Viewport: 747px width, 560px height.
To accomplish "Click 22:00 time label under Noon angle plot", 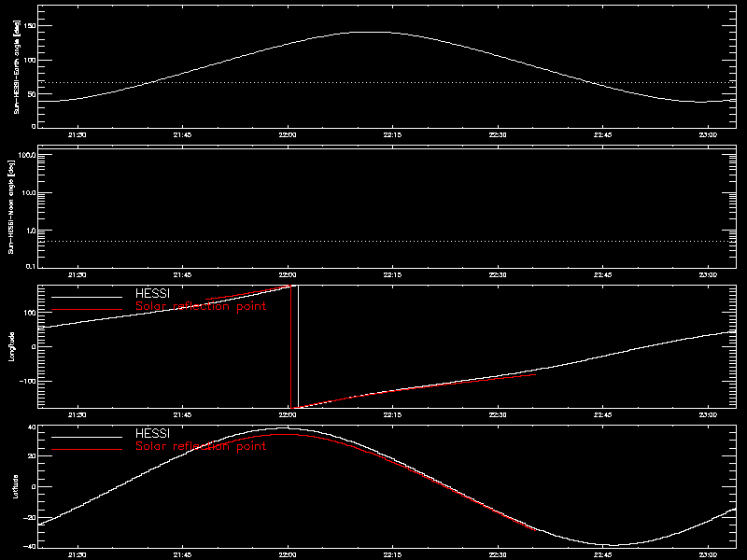I will (x=288, y=274).
